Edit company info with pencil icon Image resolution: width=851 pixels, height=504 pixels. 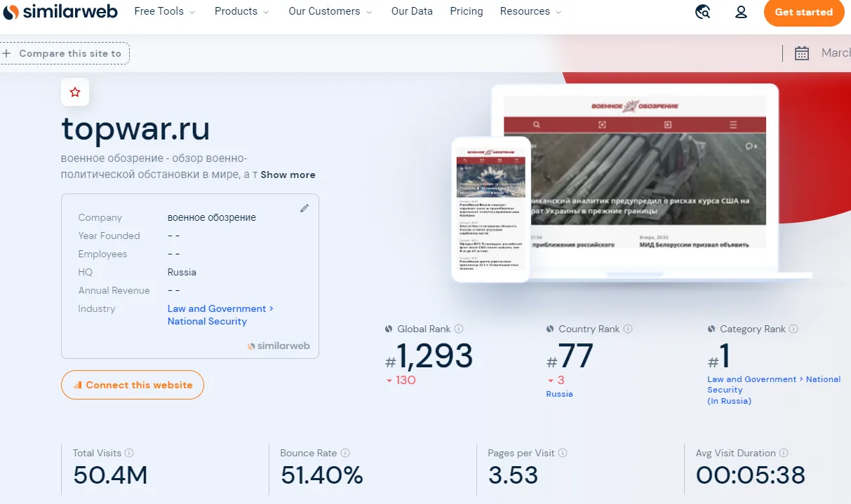304,208
